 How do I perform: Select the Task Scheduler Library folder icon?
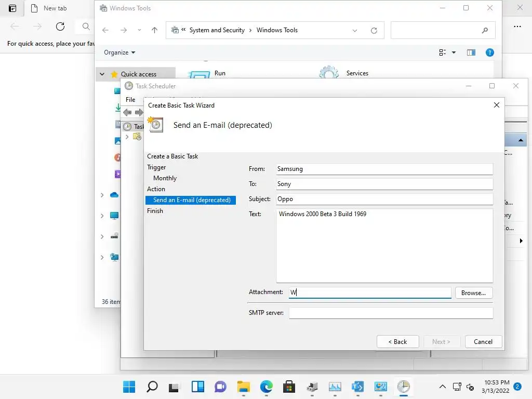click(137, 137)
